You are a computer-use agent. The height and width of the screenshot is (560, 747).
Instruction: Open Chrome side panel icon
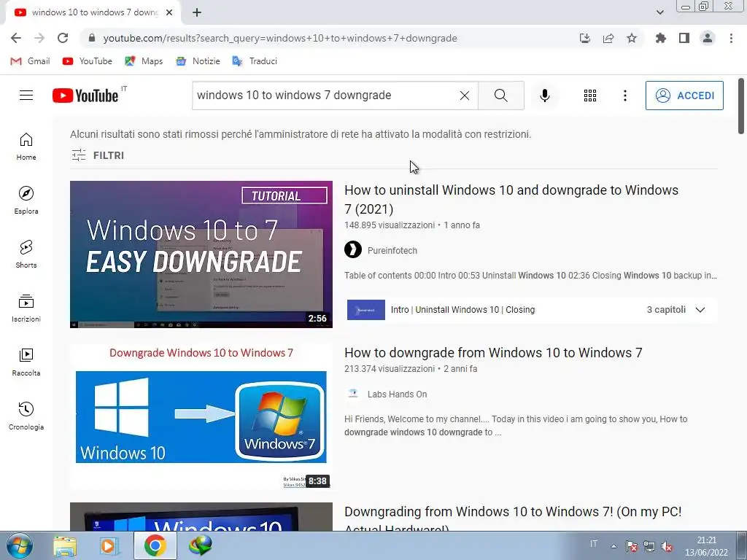point(684,38)
